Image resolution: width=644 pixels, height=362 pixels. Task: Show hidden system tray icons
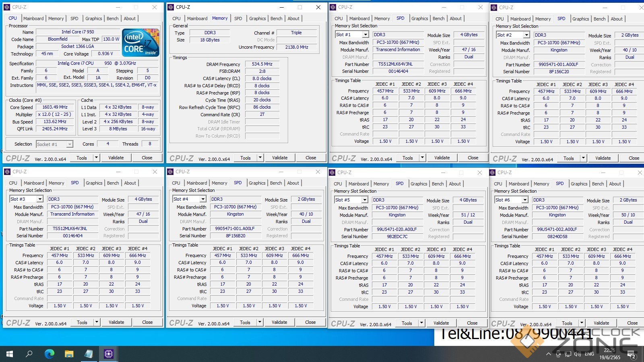click(548, 354)
